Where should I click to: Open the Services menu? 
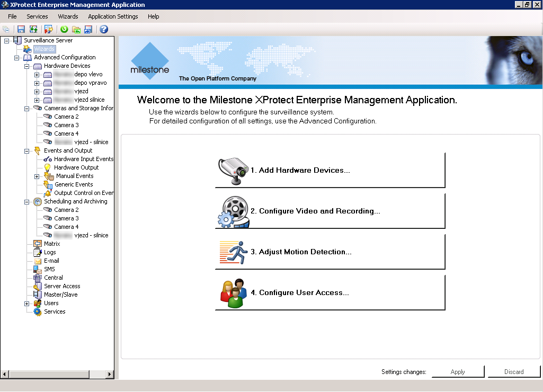click(x=38, y=16)
